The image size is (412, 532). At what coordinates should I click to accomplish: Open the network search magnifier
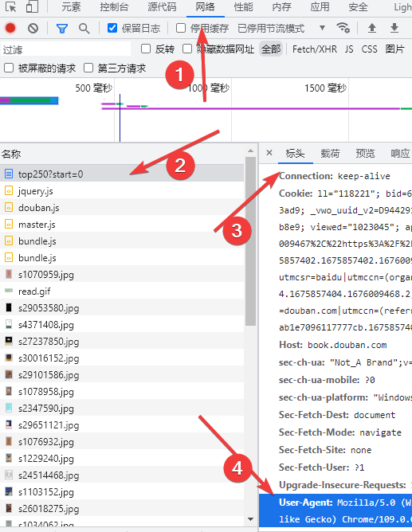pos(84,29)
